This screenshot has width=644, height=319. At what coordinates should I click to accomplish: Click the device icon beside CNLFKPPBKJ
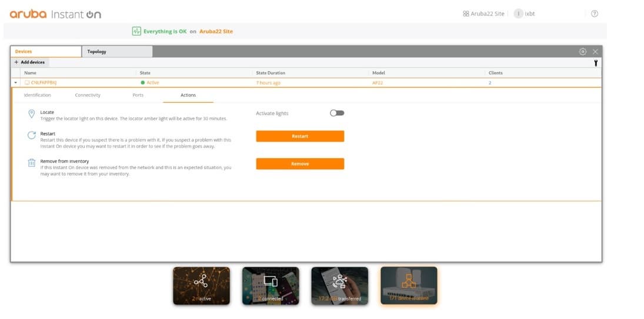click(27, 83)
